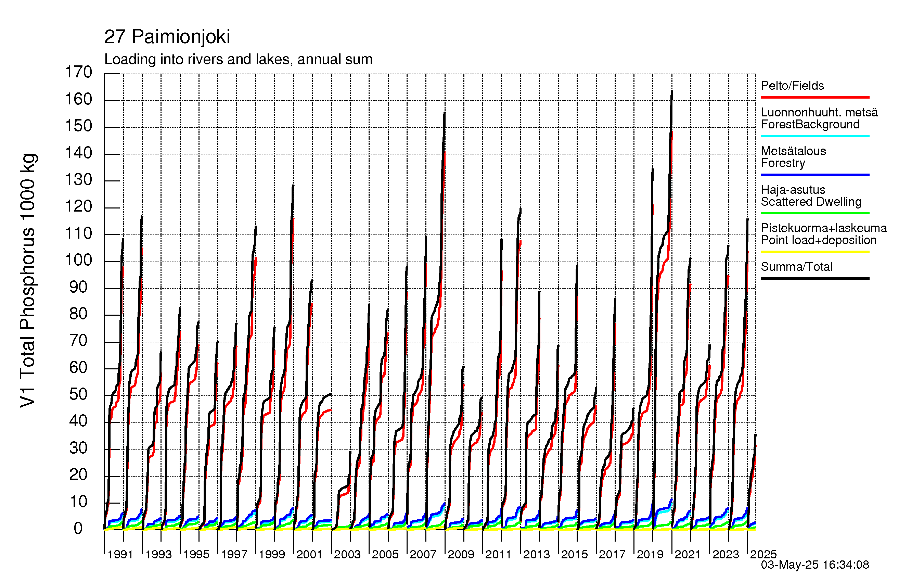This screenshot has width=924, height=582.
Task: Click the y-axis value 160
Action: coord(78,99)
